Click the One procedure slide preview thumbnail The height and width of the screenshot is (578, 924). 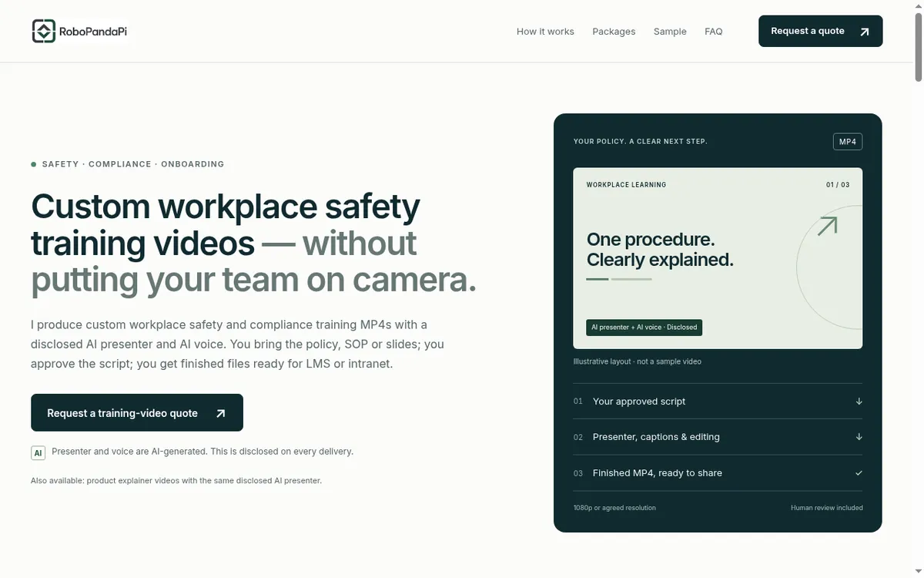point(718,258)
